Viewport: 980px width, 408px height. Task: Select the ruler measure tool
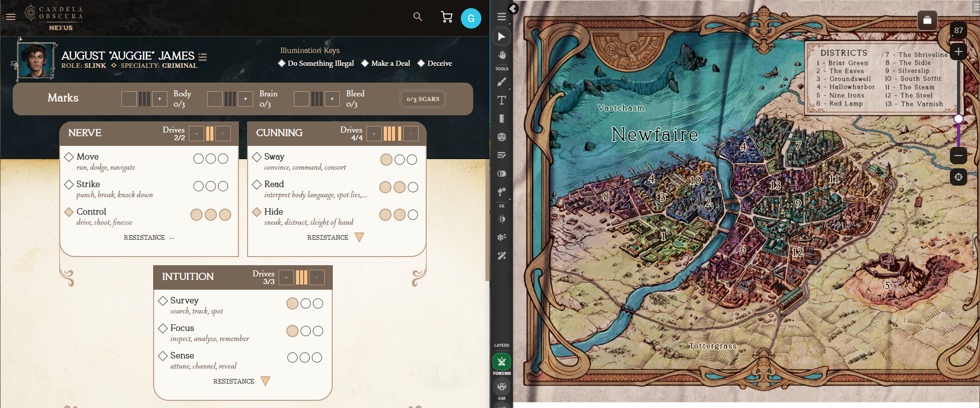[x=502, y=118]
